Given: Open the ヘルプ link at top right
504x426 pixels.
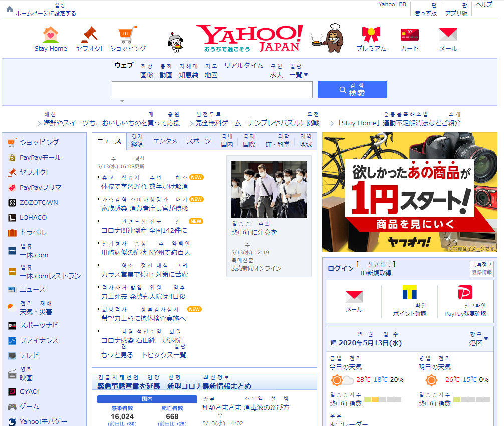Looking at the screenshot, I should pos(484,4).
